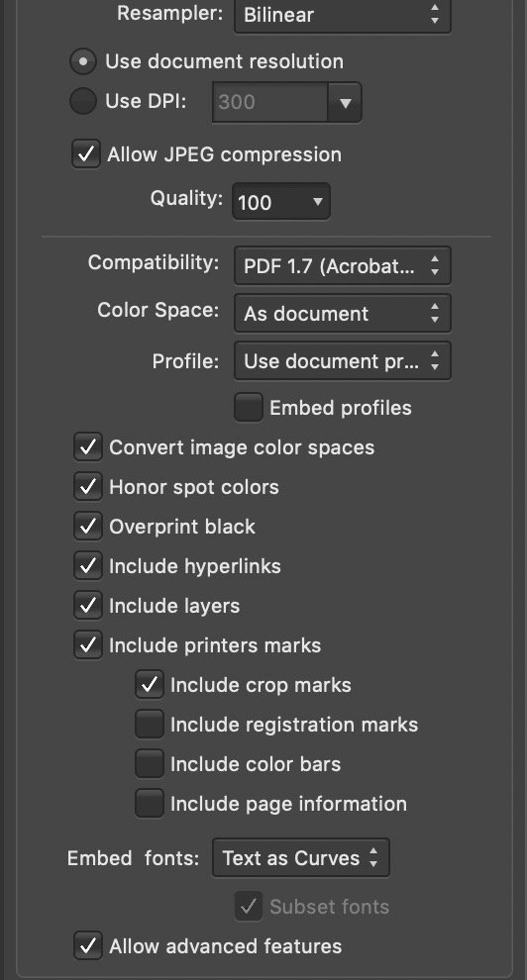Screen dimensions: 527x980
Task: Enable Include registration marks checkbox
Action: (150, 725)
